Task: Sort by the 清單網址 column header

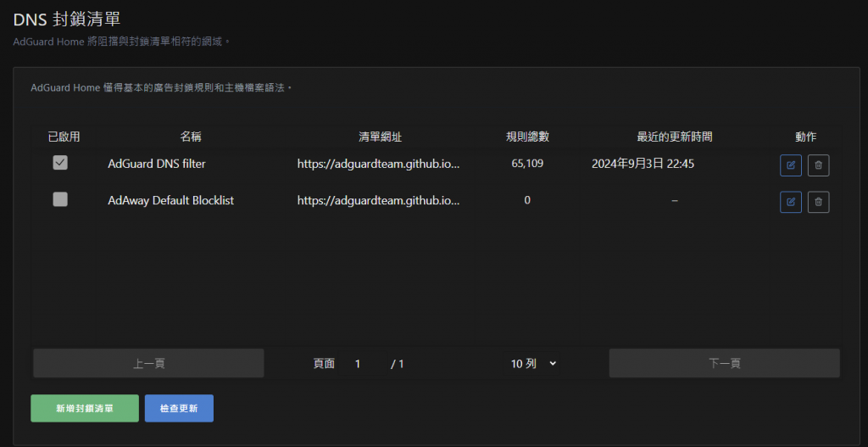Action: pyautogui.click(x=381, y=137)
